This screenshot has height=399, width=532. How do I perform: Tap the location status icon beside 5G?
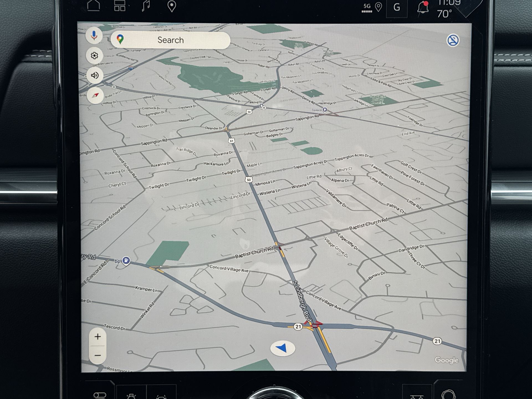(378, 7)
